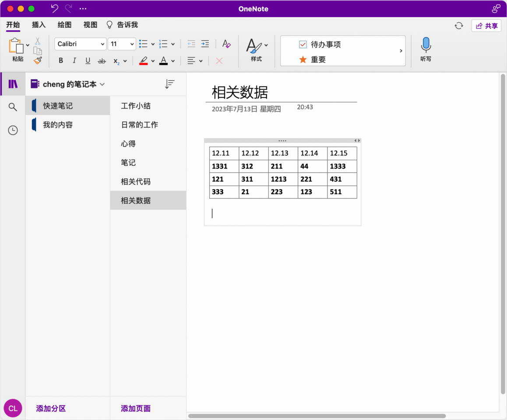Viewport: 507px width, 420px height.
Task: Click the 共享 share button
Action: point(486,25)
